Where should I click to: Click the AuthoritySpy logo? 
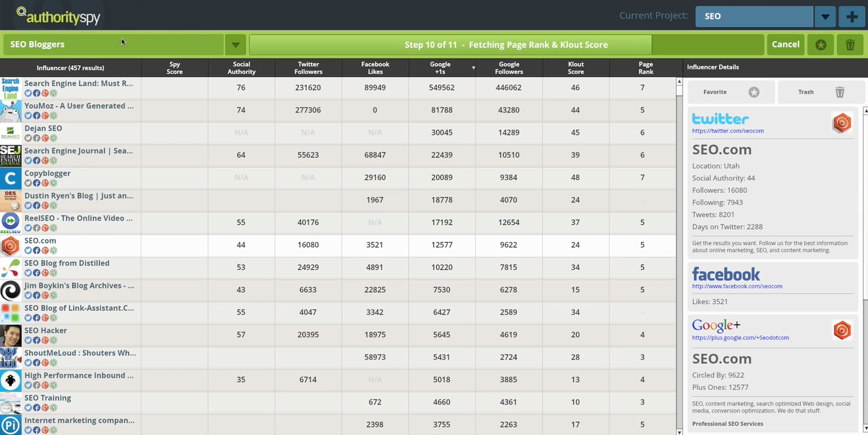click(x=58, y=15)
